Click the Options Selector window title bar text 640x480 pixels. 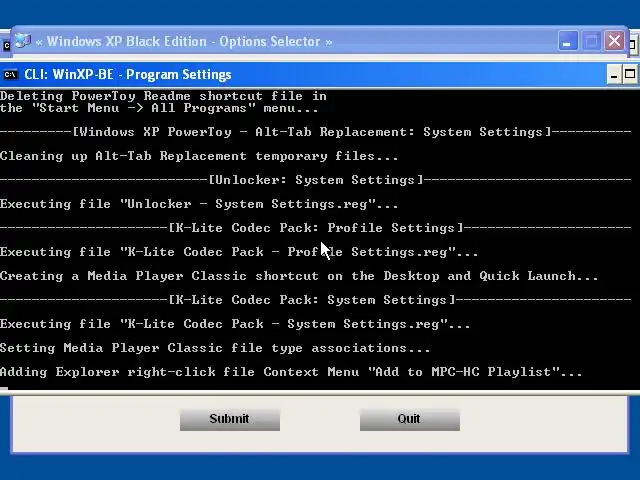coord(184,41)
